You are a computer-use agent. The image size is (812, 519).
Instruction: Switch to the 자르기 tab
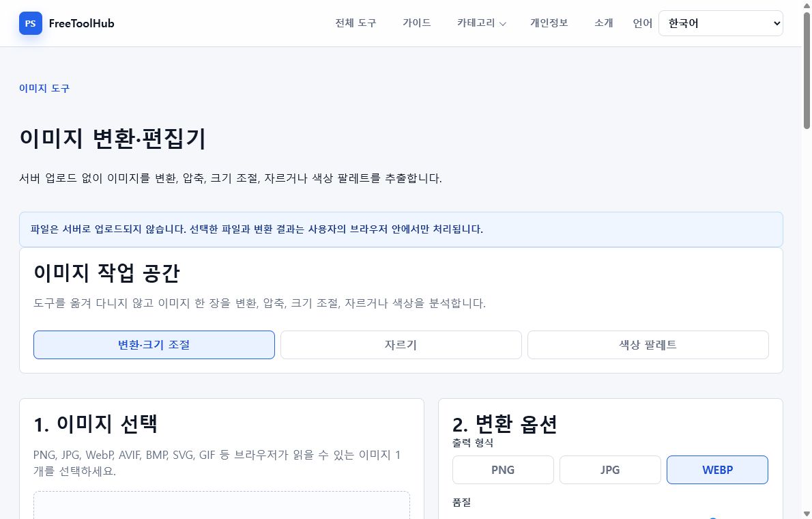[x=401, y=345]
